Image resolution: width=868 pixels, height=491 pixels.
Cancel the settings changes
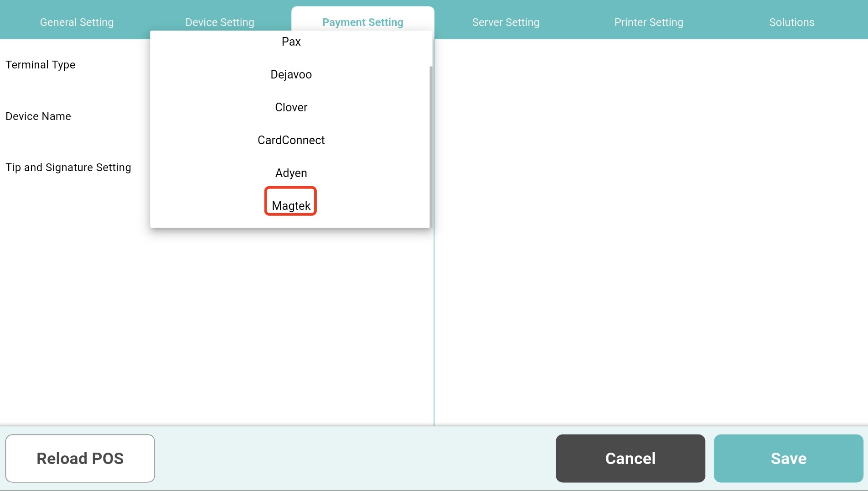click(630, 458)
